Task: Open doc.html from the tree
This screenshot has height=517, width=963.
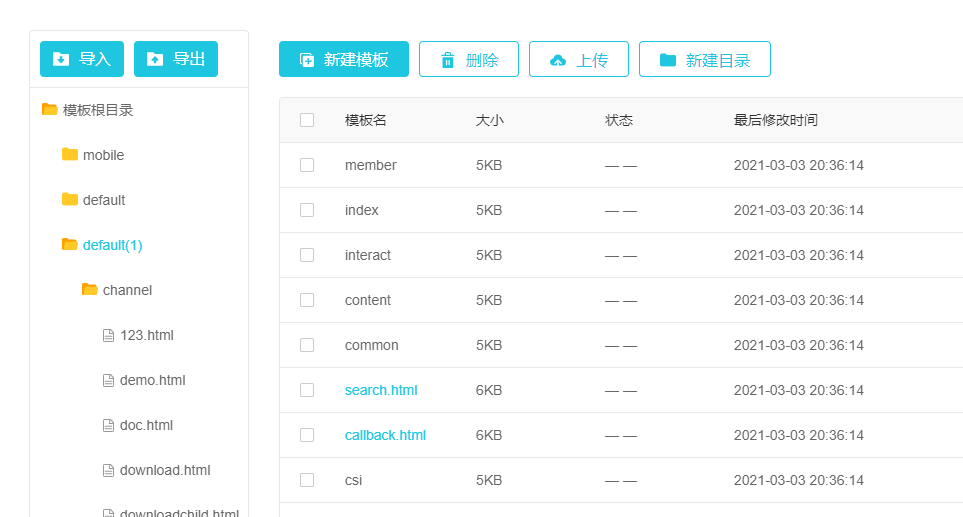Action: 146,425
